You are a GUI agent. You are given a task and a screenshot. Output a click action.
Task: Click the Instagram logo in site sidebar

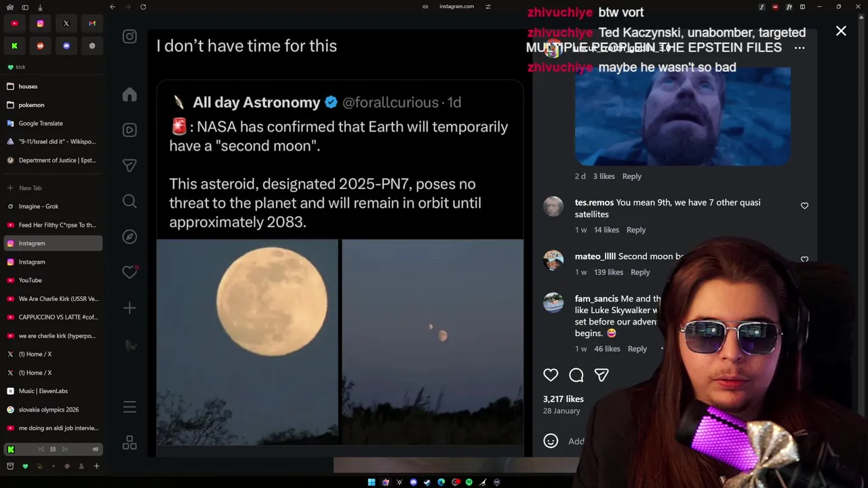130,37
